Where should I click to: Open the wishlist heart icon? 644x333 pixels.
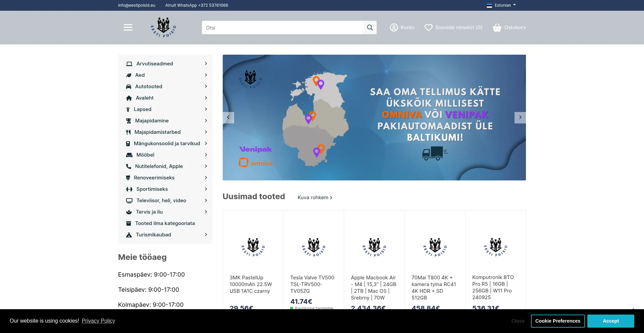point(428,27)
